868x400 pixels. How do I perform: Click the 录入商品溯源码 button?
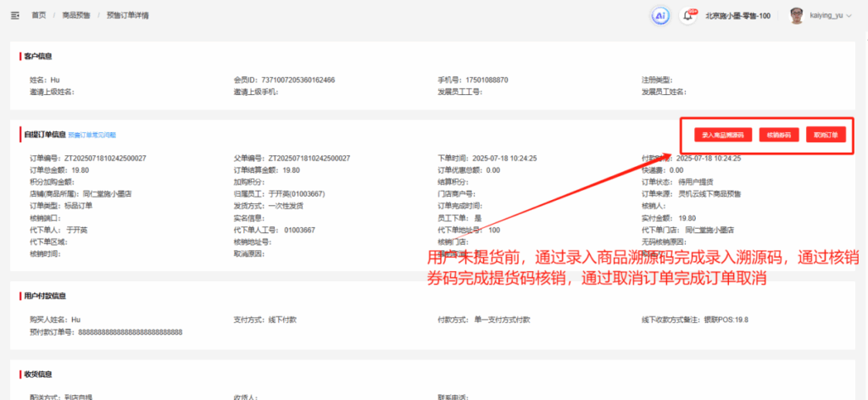click(724, 135)
